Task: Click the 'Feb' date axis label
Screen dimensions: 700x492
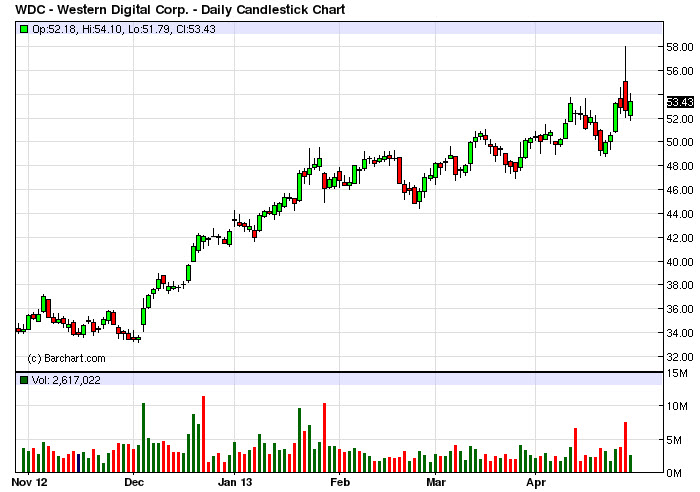Action: click(x=340, y=483)
